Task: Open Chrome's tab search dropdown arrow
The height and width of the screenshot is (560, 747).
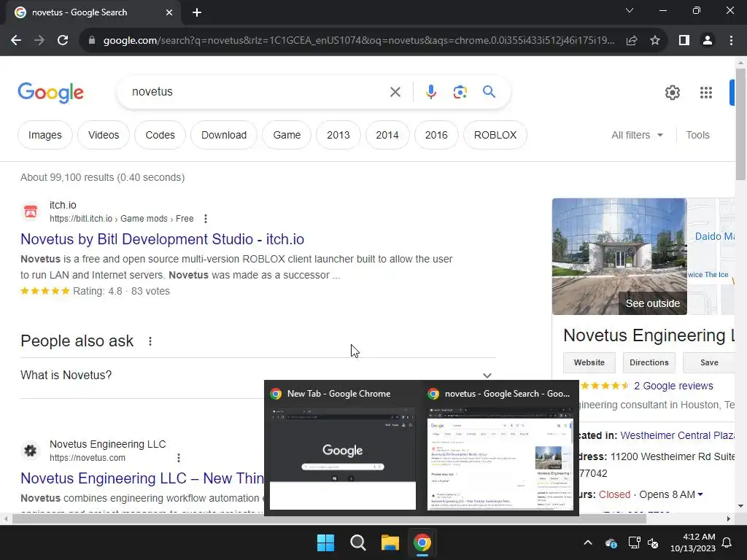Action: coord(630,10)
